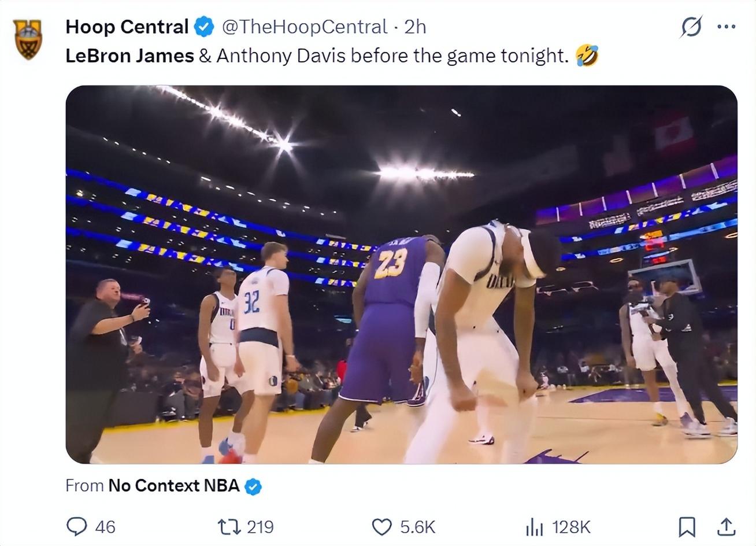Click the bold LeBron James text
Screen dimensions: 756x546
(x=129, y=56)
